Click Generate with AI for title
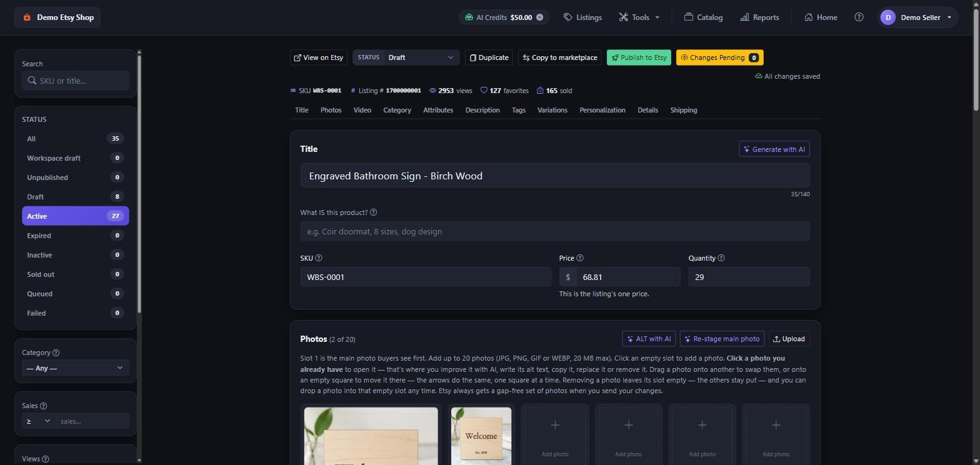Viewport: 980px width, 465px height. tap(774, 149)
